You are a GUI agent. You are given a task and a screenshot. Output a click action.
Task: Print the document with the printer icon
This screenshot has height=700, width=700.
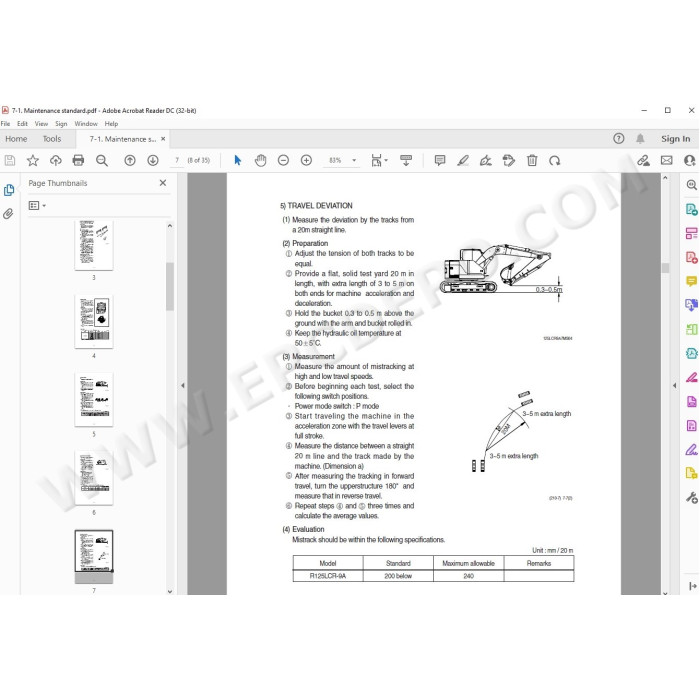(x=78, y=160)
